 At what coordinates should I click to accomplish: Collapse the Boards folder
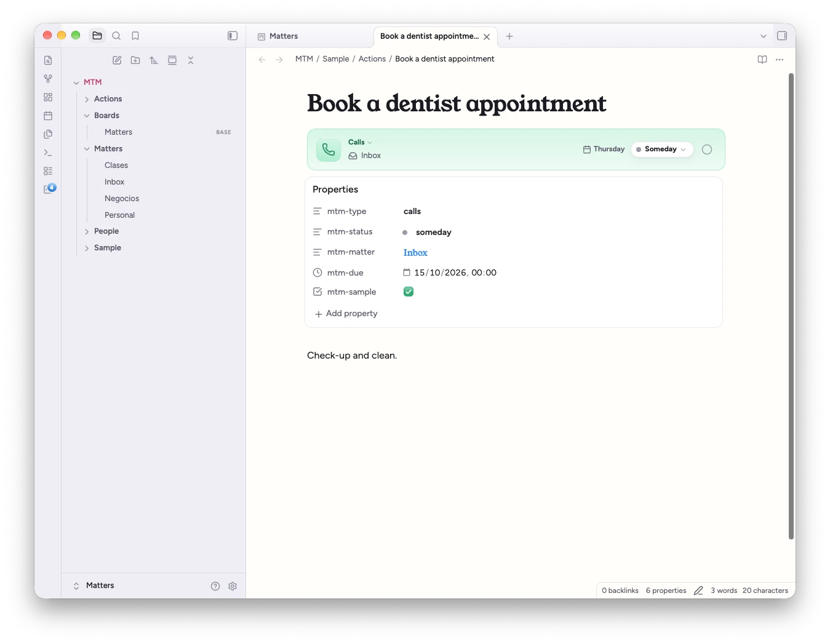tap(87, 116)
